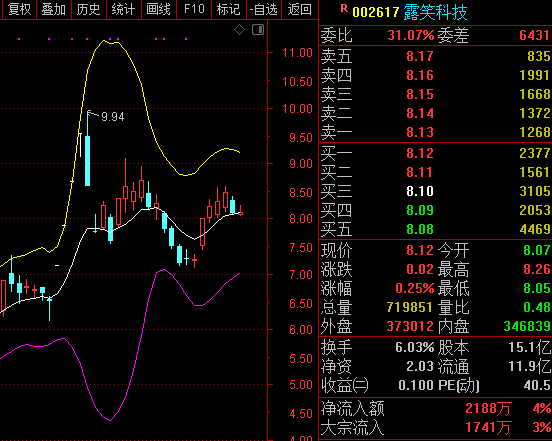Activate the 画线 drawing tool
The height and width of the screenshot is (441, 552).
coord(158,10)
